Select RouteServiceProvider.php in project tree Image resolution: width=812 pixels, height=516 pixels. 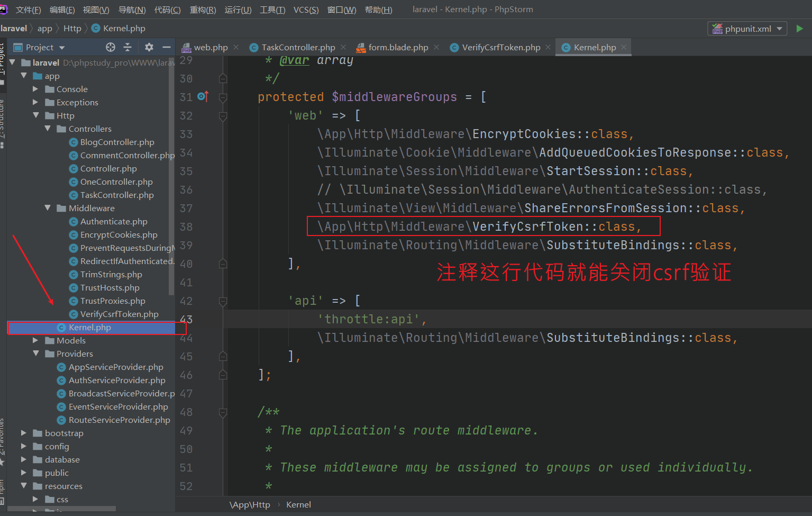[114, 420]
